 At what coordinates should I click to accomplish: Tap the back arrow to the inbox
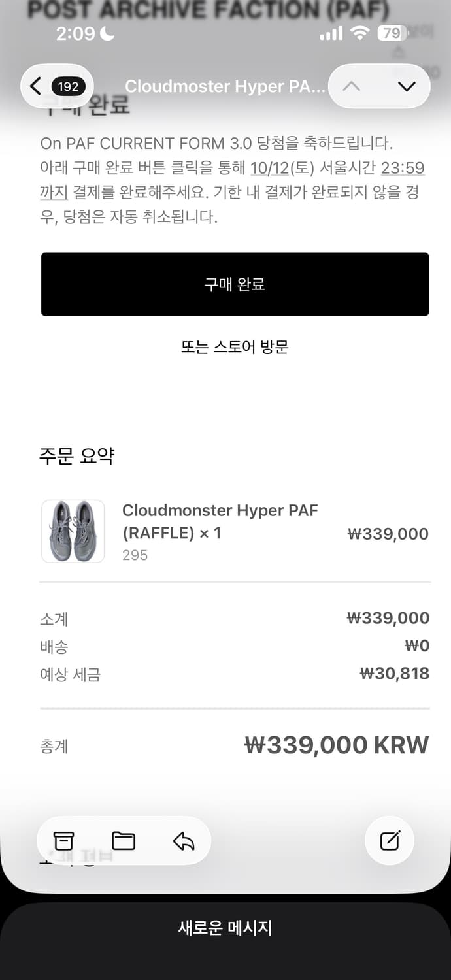[x=36, y=86]
